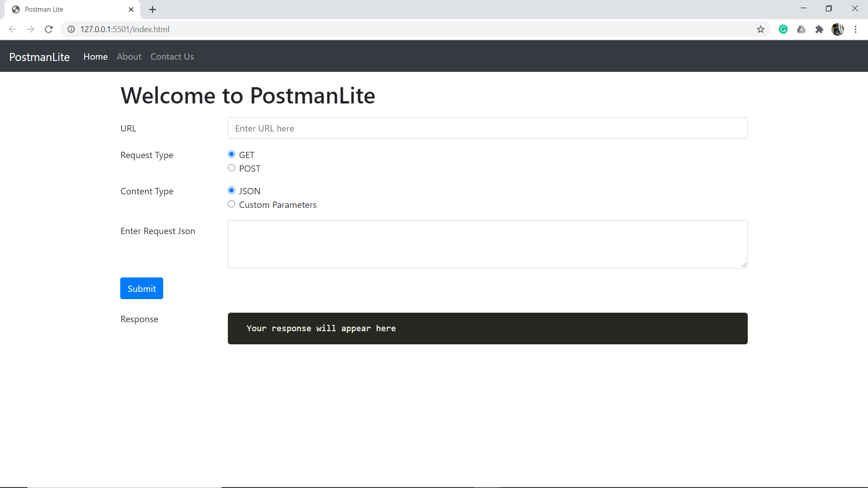The width and height of the screenshot is (868, 488).
Task: Focus the request JSON text area
Action: point(487,244)
